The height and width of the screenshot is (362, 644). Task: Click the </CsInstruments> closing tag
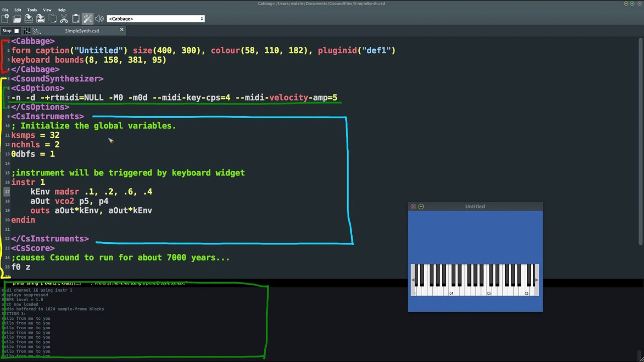[x=50, y=239]
